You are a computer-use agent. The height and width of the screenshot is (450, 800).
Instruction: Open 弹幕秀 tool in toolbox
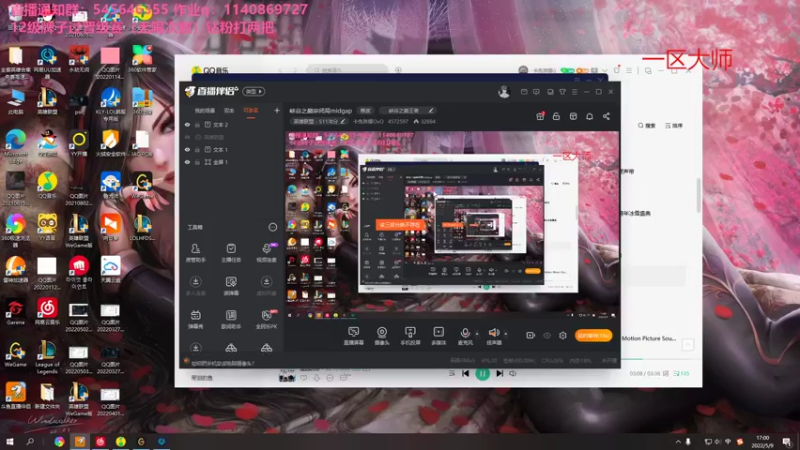click(x=195, y=319)
